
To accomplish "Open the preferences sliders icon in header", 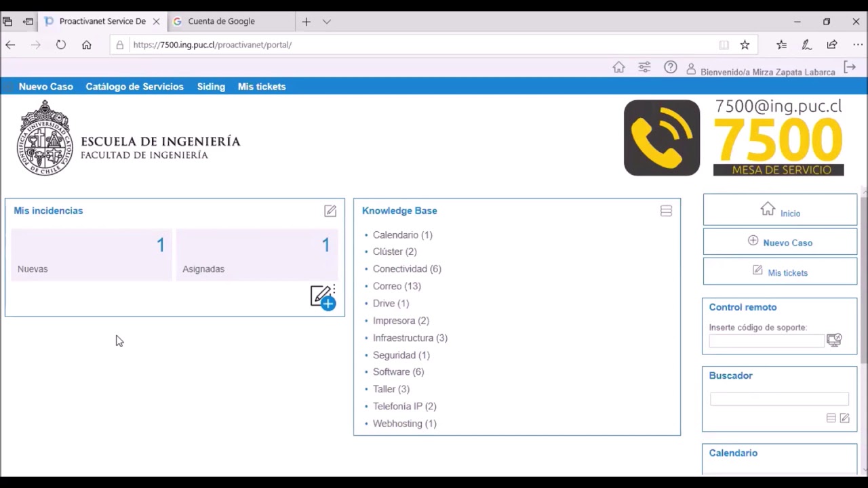I will pos(644,67).
